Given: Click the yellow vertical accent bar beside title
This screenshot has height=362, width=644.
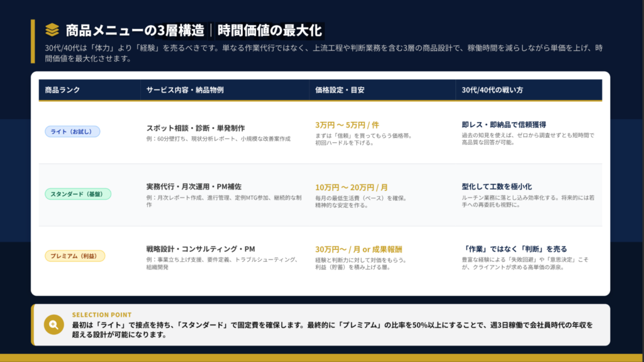Looking at the screenshot, I should [33, 41].
